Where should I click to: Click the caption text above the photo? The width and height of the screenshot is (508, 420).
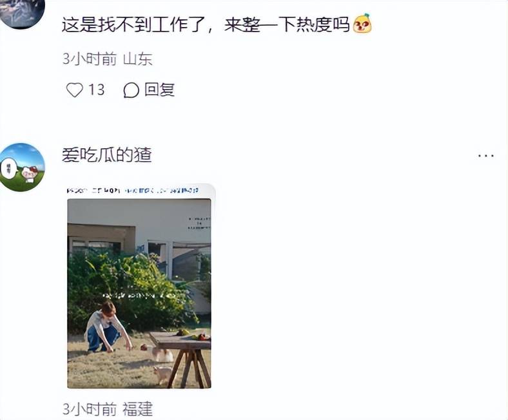[133, 191]
